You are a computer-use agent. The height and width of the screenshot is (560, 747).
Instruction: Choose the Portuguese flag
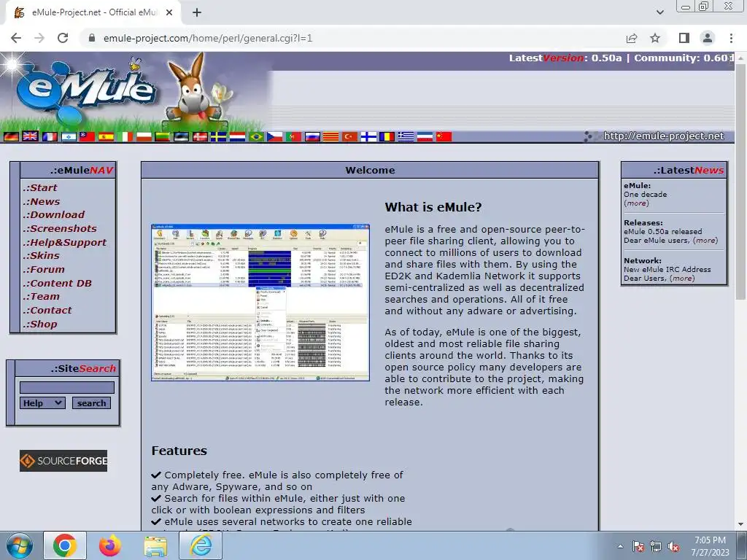coord(293,136)
